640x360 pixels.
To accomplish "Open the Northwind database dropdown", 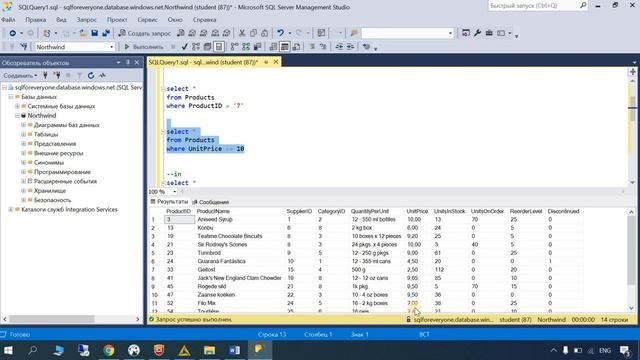I will 111,47.
